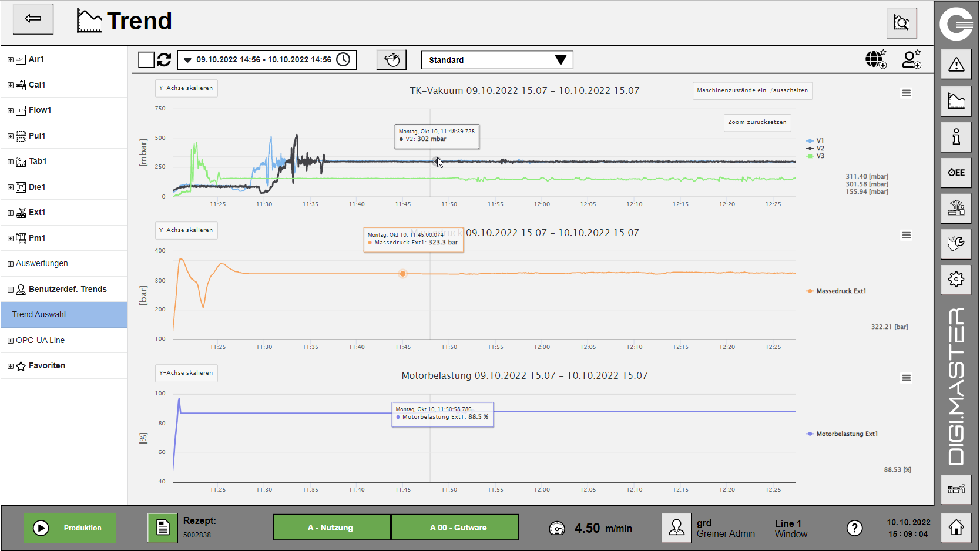
Task: Select Ext1 tree item
Action: pyautogui.click(x=64, y=213)
